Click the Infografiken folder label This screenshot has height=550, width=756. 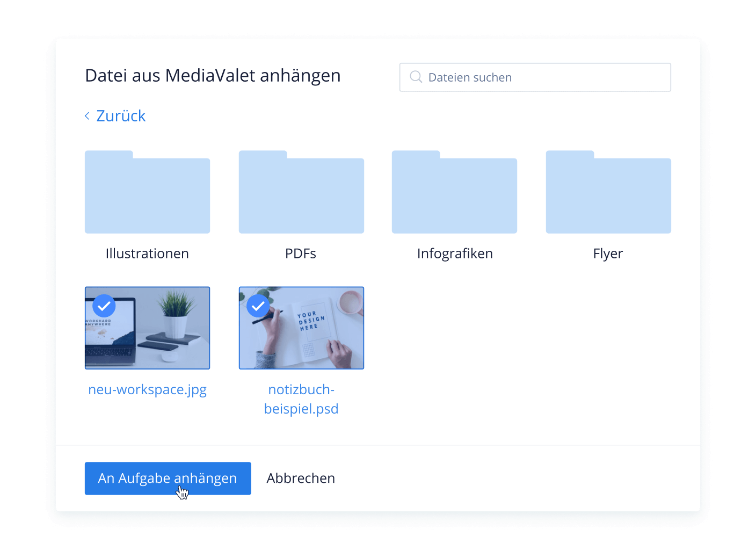[455, 254]
